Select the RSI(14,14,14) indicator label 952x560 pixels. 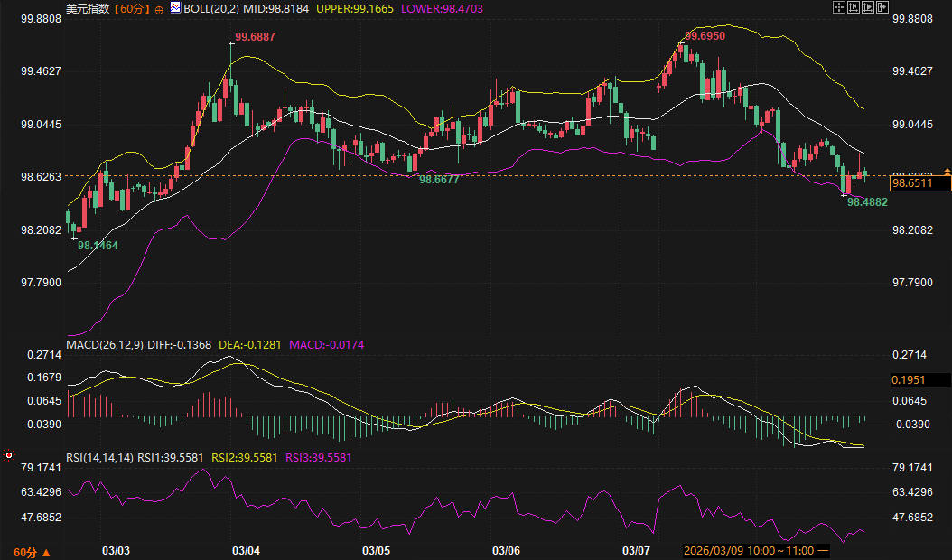click(99, 458)
